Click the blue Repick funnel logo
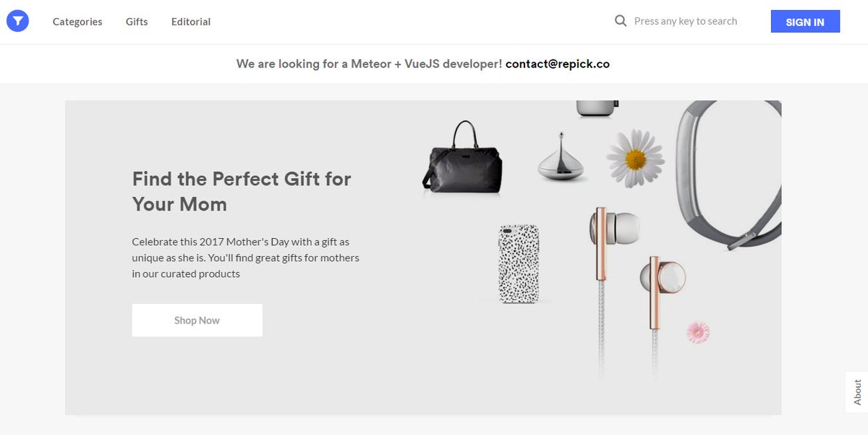Image resolution: width=868 pixels, height=435 pixels. tap(17, 22)
